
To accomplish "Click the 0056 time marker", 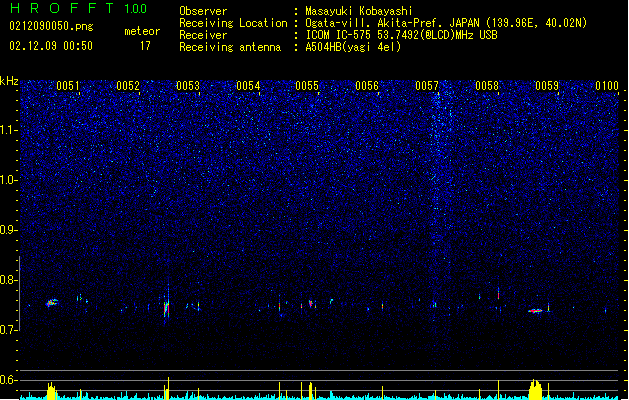I will (x=367, y=85).
